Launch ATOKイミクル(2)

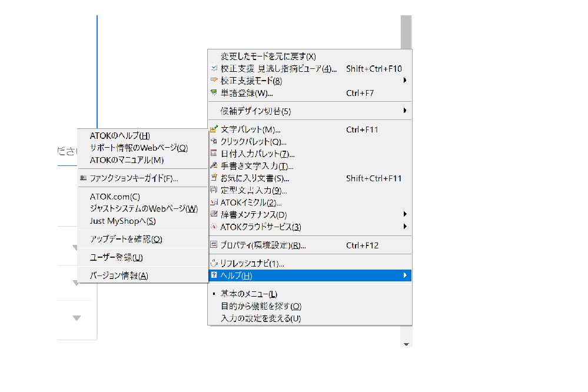pos(251,202)
